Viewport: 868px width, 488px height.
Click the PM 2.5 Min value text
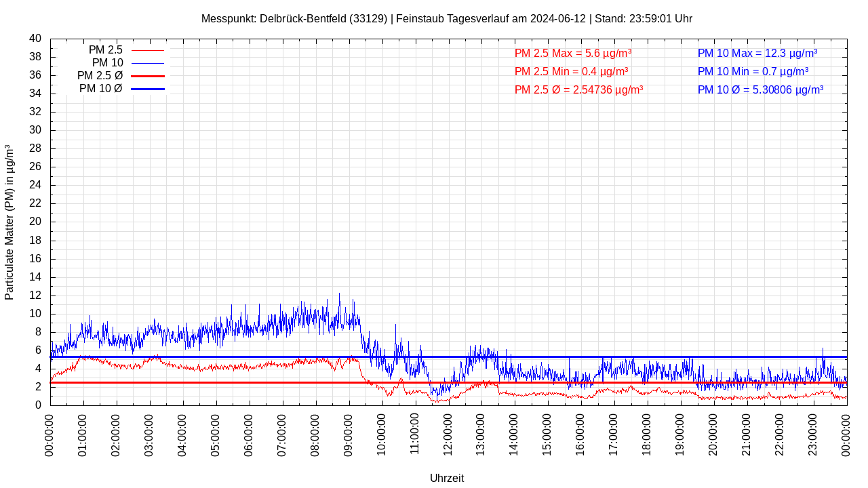(571, 71)
